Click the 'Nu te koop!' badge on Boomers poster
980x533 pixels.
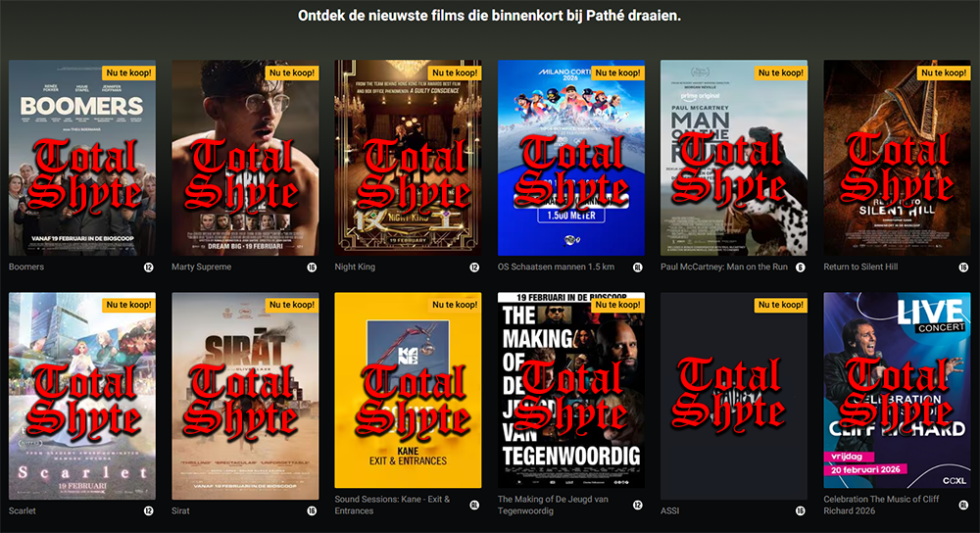[x=128, y=73]
